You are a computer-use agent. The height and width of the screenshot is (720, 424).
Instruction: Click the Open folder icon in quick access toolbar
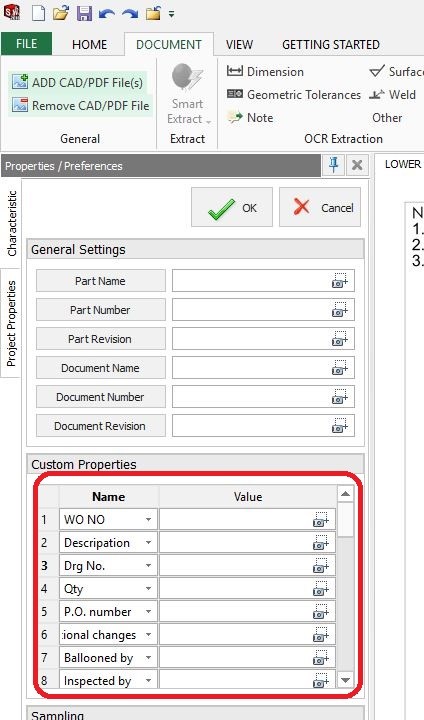click(x=61, y=13)
